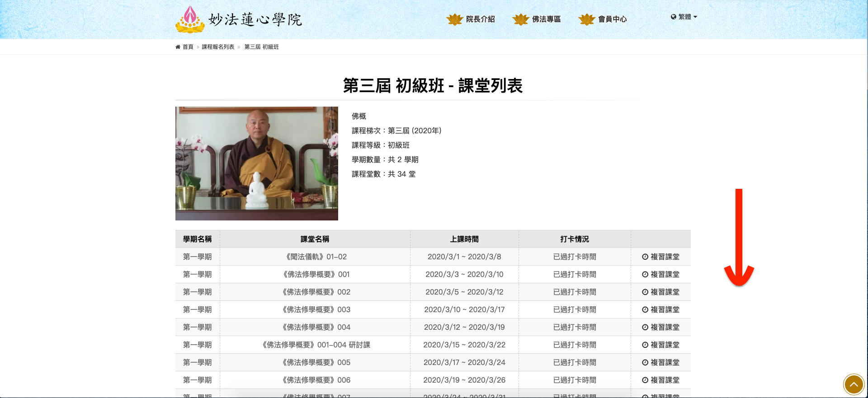Open 複習課堂 for 《聞法儀軌》01–02
The height and width of the screenshot is (398, 868).
click(660, 257)
